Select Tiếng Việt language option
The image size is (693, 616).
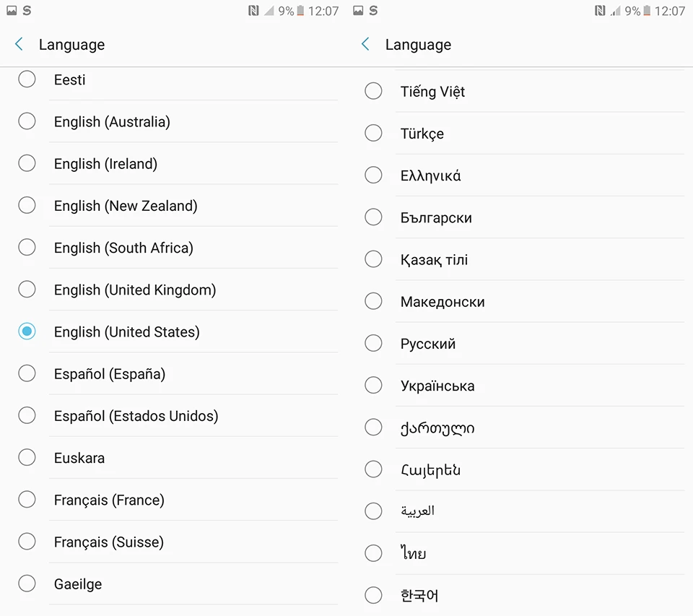pos(520,92)
